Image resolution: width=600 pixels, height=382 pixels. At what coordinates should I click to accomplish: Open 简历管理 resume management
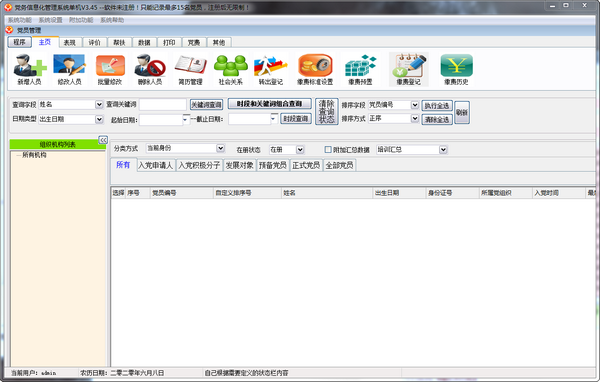(x=190, y=69)
